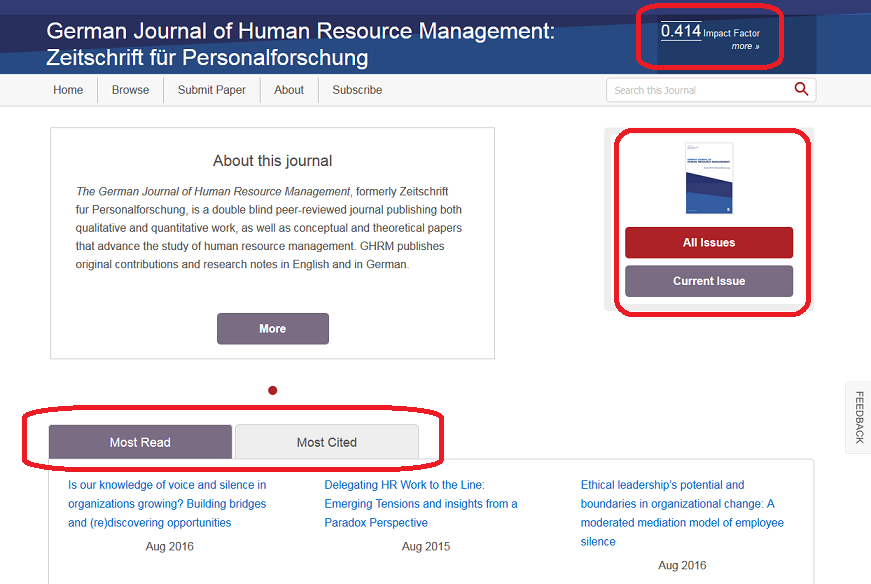Open the Current Issue button

708,281
